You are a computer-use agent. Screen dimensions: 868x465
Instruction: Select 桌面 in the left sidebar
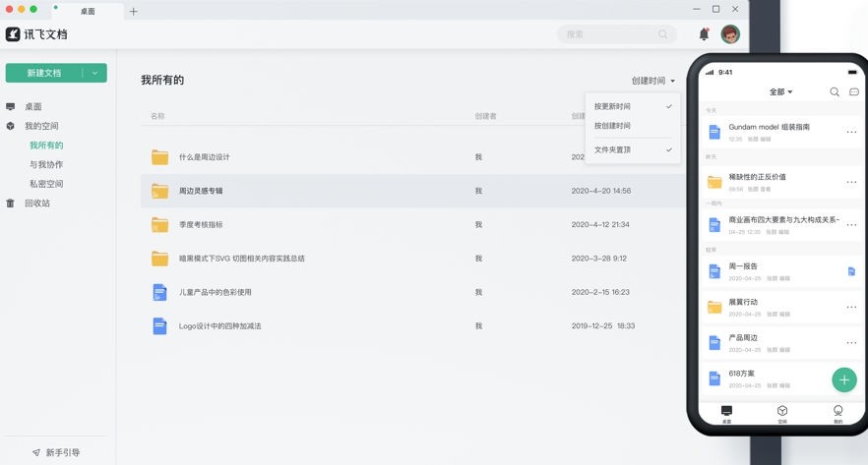(33, 107)
